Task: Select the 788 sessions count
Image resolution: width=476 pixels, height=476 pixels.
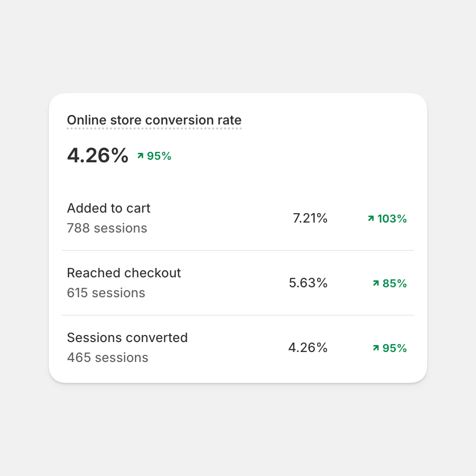Action: click(107, 228)
